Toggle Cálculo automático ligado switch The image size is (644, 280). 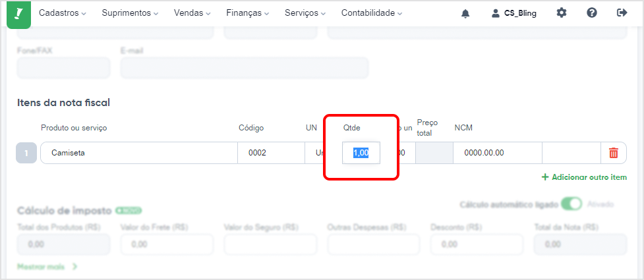click(x=571, y=204)
